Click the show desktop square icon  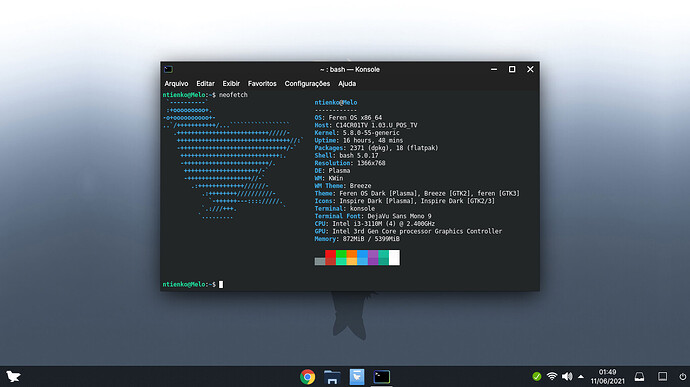coord(662,376)
